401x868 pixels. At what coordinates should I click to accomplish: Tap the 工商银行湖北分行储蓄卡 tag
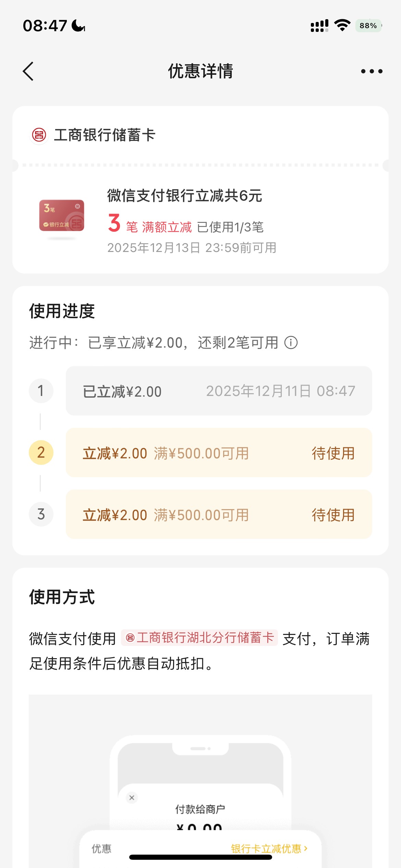(199, 638)
